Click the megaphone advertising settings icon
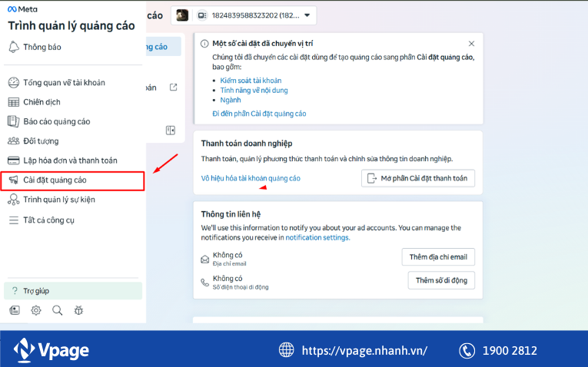 pyautogui.click(x=14, y=180)
